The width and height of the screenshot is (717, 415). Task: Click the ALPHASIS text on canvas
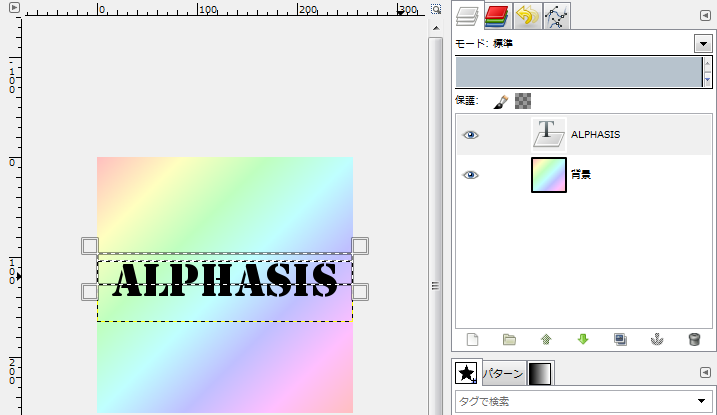click(x=225, y=280)
